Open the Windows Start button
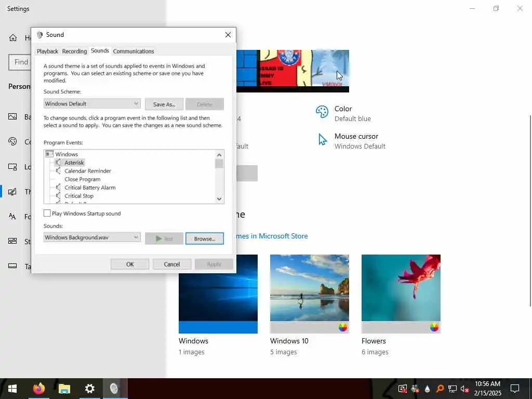The height and width of the screenshot is (399, 532). click(12, 389)
